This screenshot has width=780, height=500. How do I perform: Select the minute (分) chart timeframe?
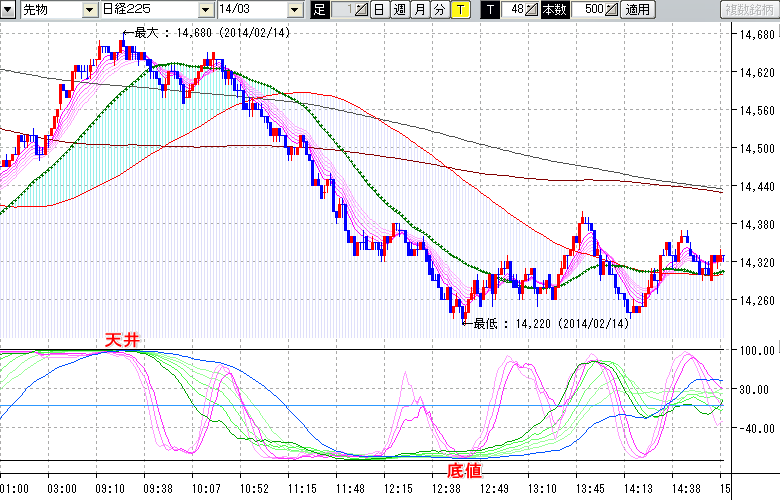click(439, 10)
